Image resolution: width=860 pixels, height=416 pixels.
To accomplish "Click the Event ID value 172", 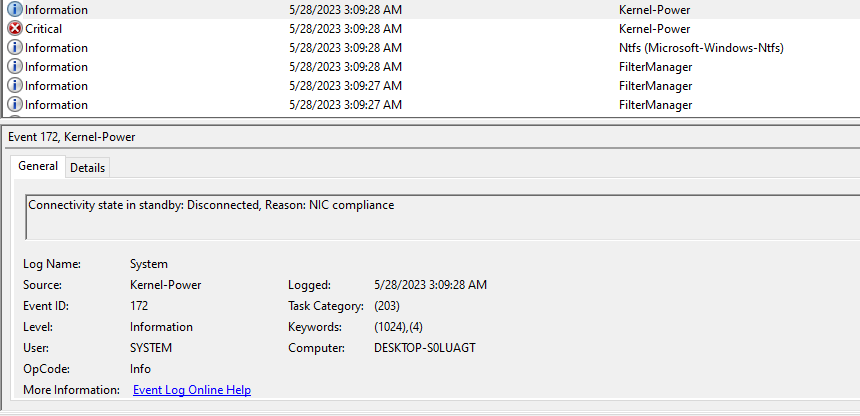I will click(139, 306).
